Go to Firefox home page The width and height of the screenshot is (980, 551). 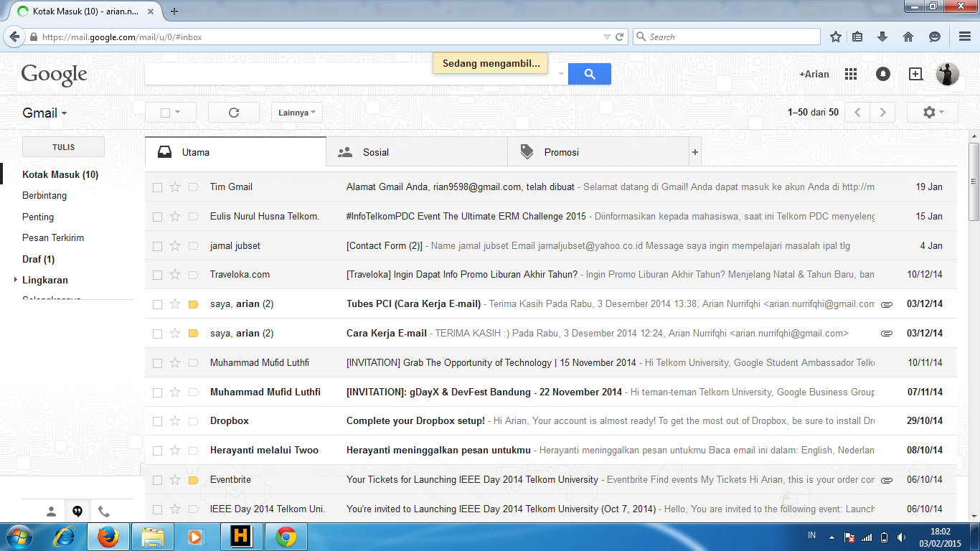(x=908, y=37)
